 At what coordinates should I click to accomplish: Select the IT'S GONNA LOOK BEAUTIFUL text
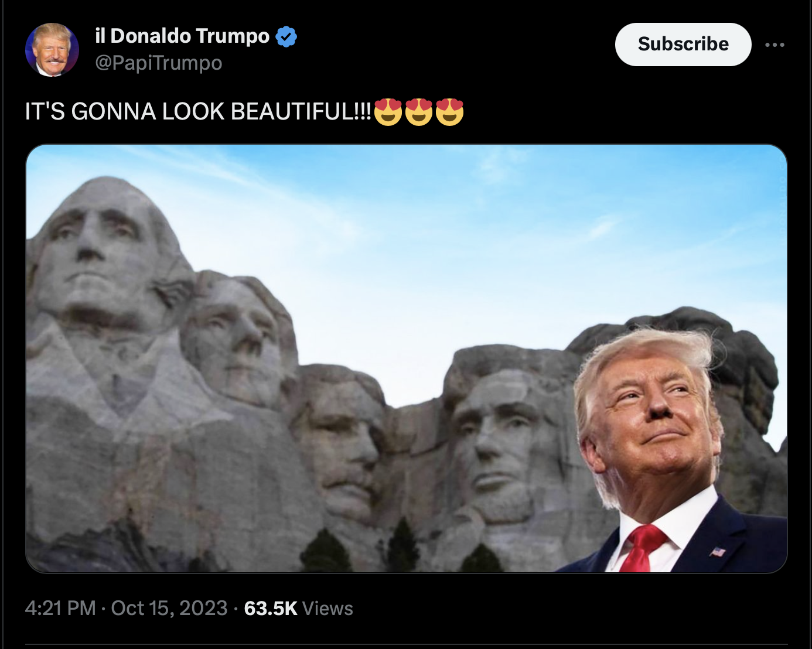coord(198,111)
